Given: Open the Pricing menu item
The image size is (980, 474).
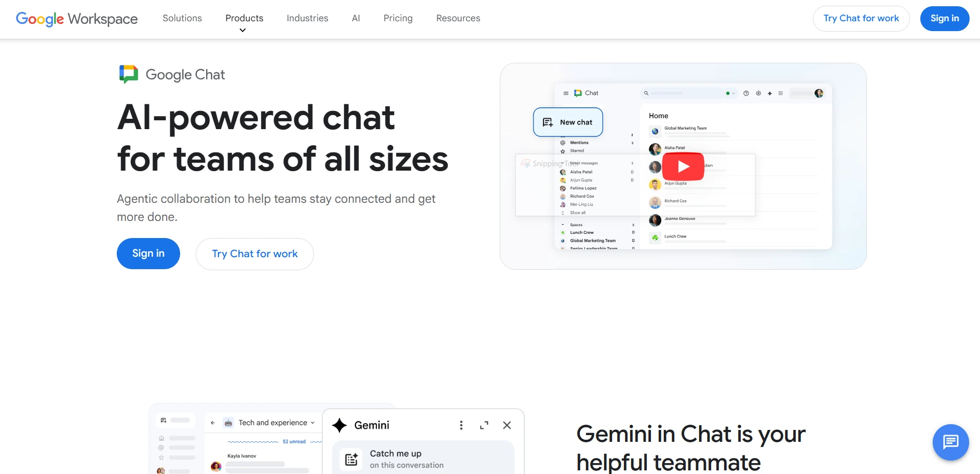Looking at the screenshot, I should (398, 18).
